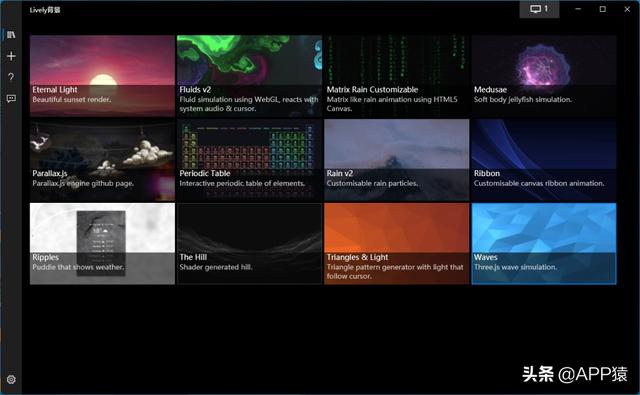Select the Ripples weather wallpaper
The height and width of the screenshot is (395, 640).
[102, 244]
